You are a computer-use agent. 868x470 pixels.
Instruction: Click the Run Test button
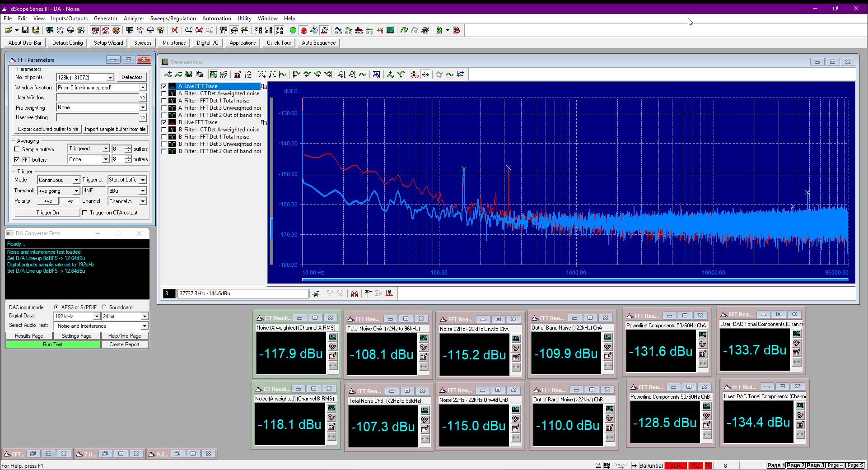(53, 344)
